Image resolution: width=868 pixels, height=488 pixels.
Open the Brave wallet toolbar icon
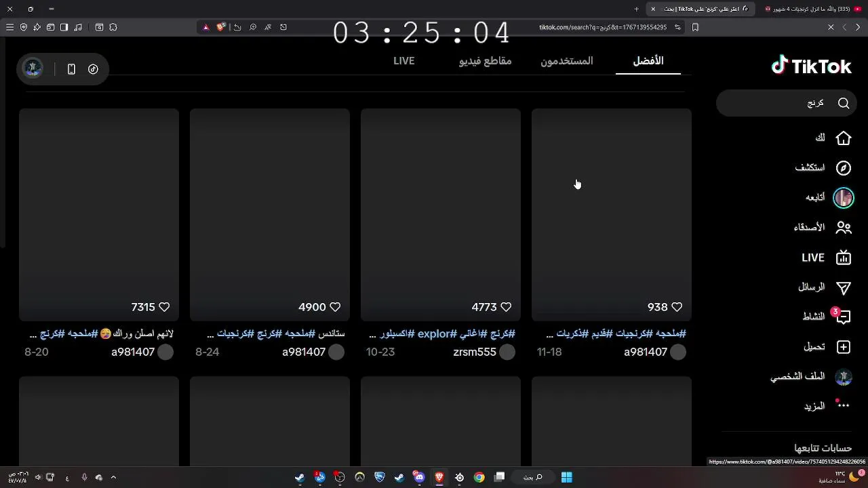[51, 27]
